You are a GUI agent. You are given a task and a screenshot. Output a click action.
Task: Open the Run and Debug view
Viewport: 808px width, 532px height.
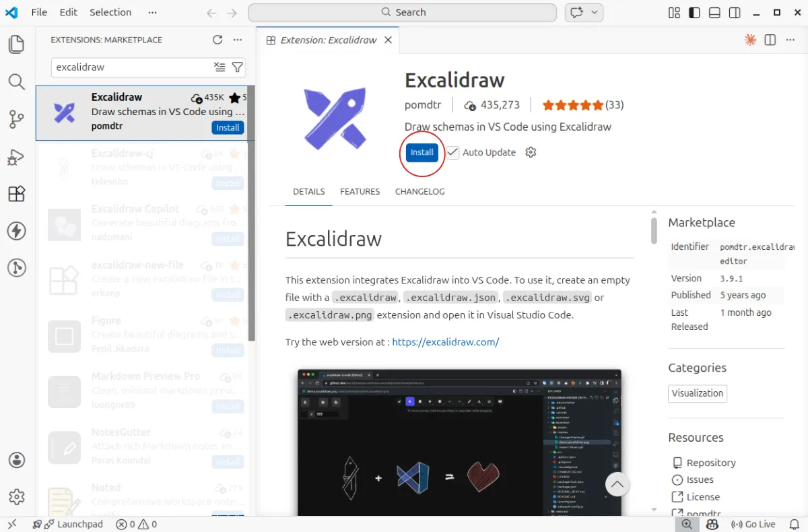pyautogui.click(x=16, y=158)
